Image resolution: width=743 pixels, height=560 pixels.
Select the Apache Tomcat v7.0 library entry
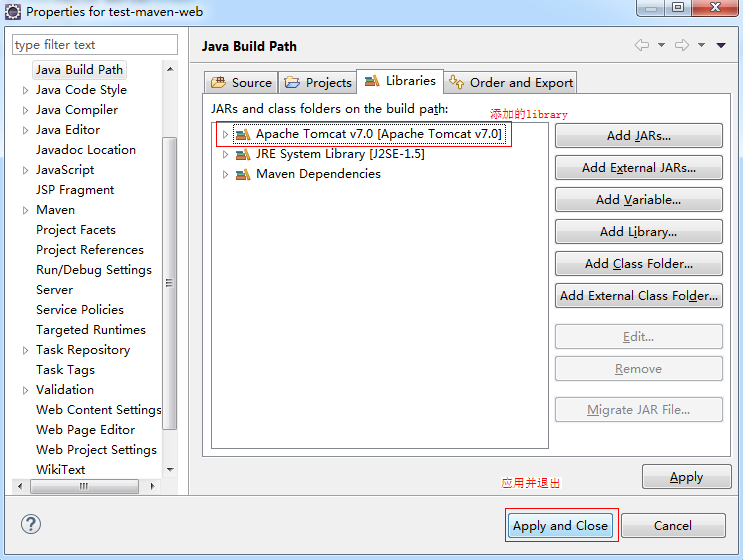pos(370,135)
